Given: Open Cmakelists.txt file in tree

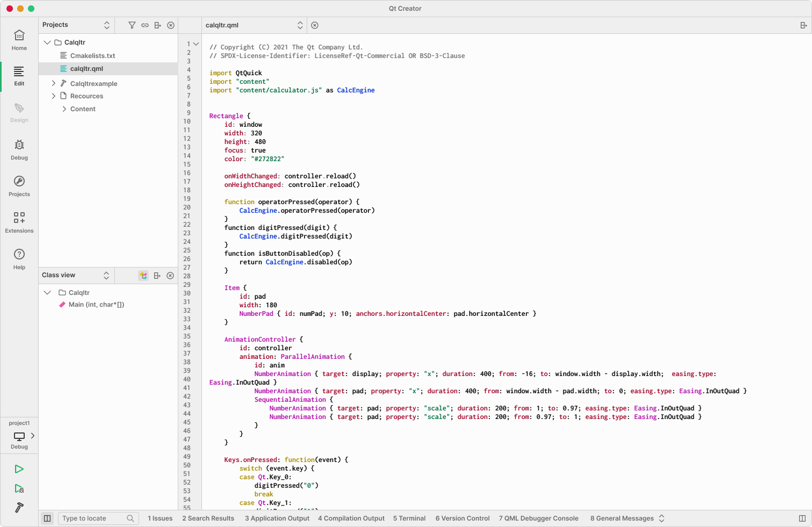Looking at the screenshot, I should (x=92, y=56).
